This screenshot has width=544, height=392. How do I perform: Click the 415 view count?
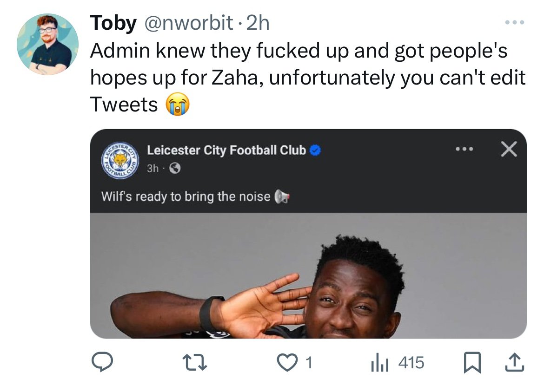tap(411, 363)
